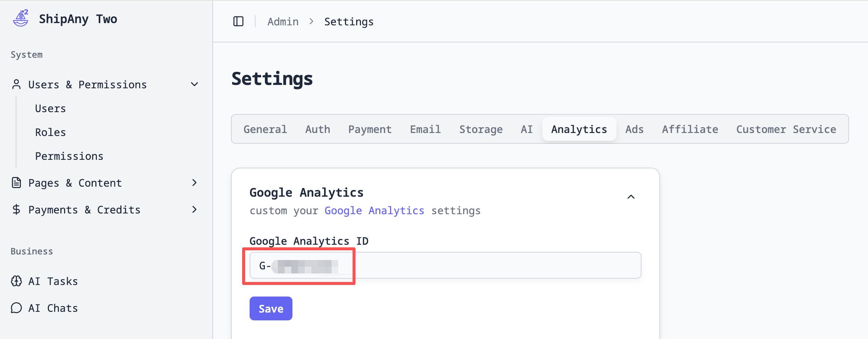
Task: Click the Payments & Credits dollar icon
Action: pos(16,210)
